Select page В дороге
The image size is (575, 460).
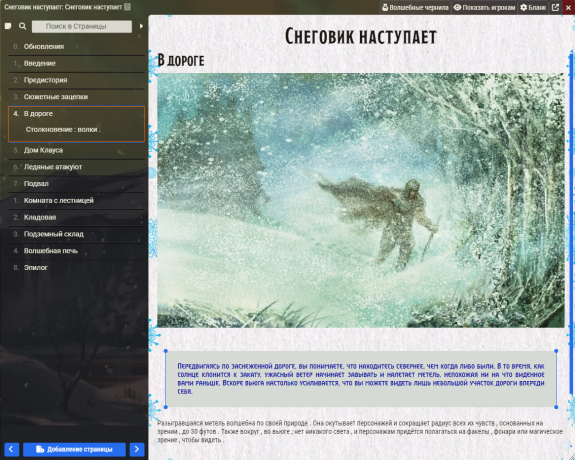pos(76,114)
